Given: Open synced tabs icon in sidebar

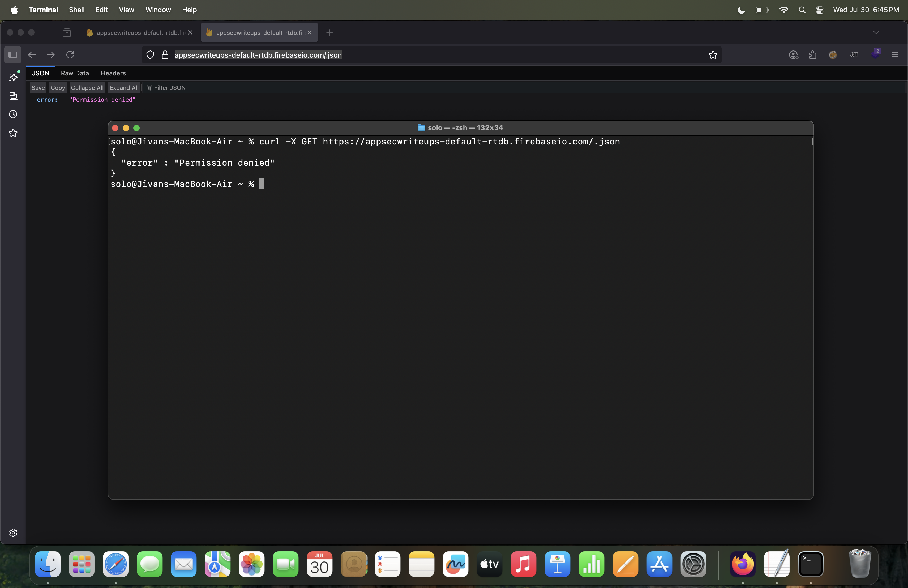Looking at the screenshot, I should pos(13,96).
